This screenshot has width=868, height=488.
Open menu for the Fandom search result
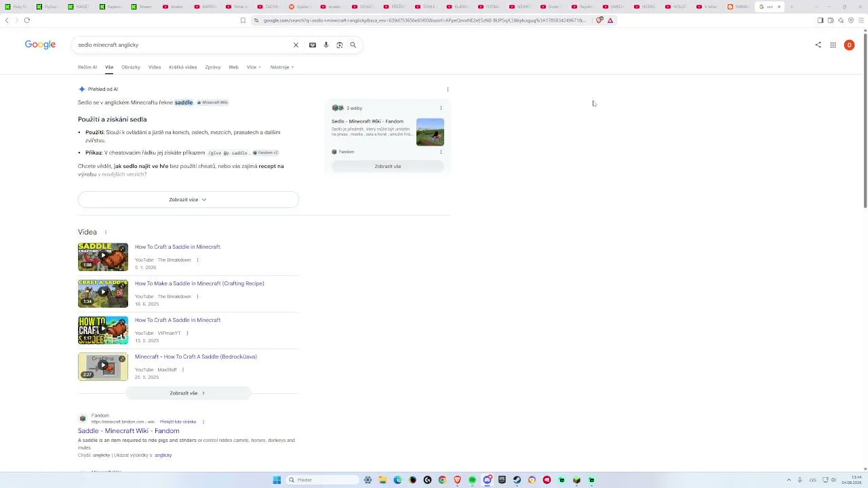[x=203, y=422]
